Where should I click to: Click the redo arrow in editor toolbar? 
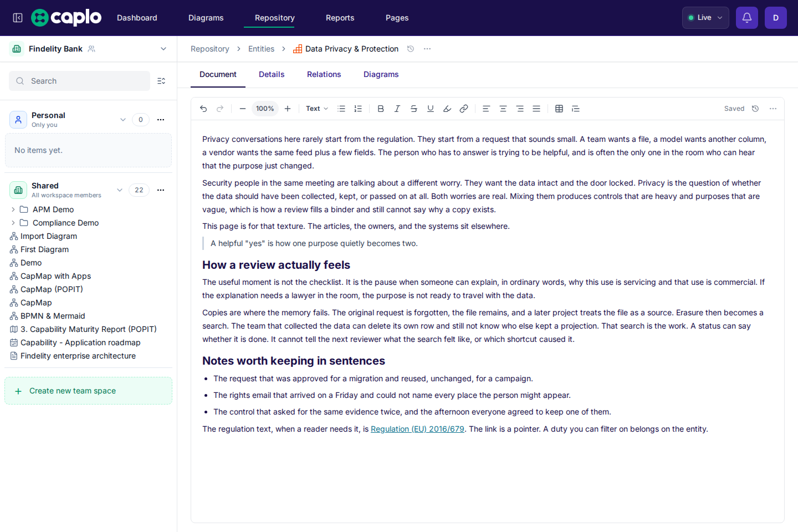[x=220, y=109]
